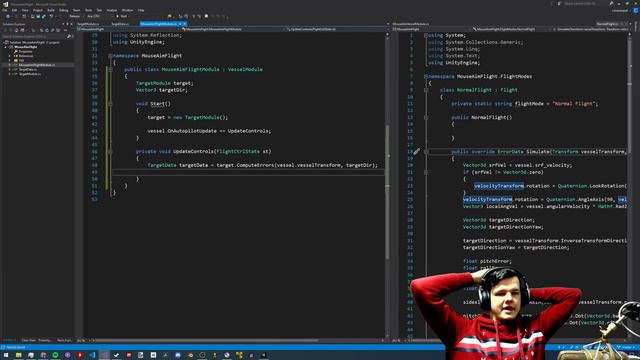Expand the TargetModule.cs tree arrow
Viewport: 640px width, 360px height.
9,74
